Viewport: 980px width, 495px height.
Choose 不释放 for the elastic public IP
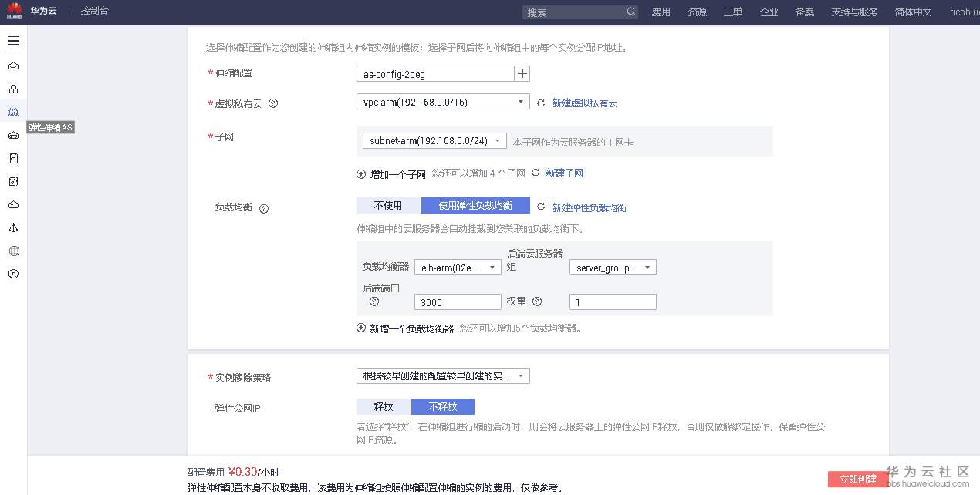point(443,407)
